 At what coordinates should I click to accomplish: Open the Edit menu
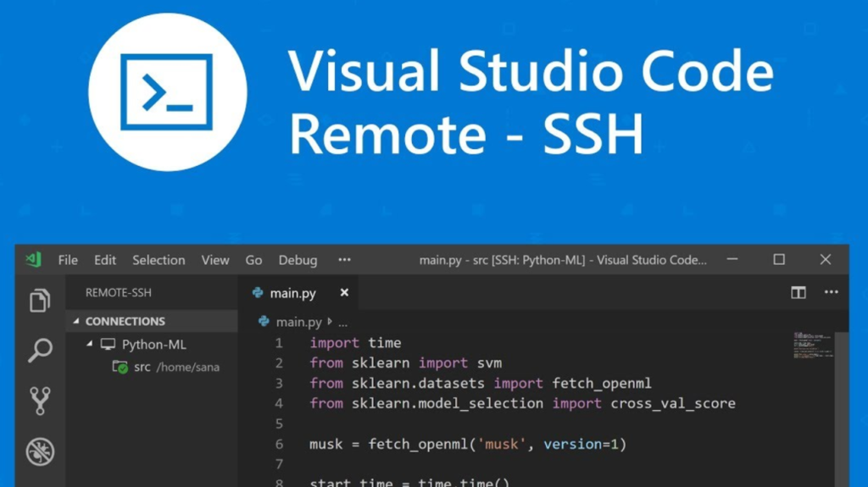click(x=104, y=259)
